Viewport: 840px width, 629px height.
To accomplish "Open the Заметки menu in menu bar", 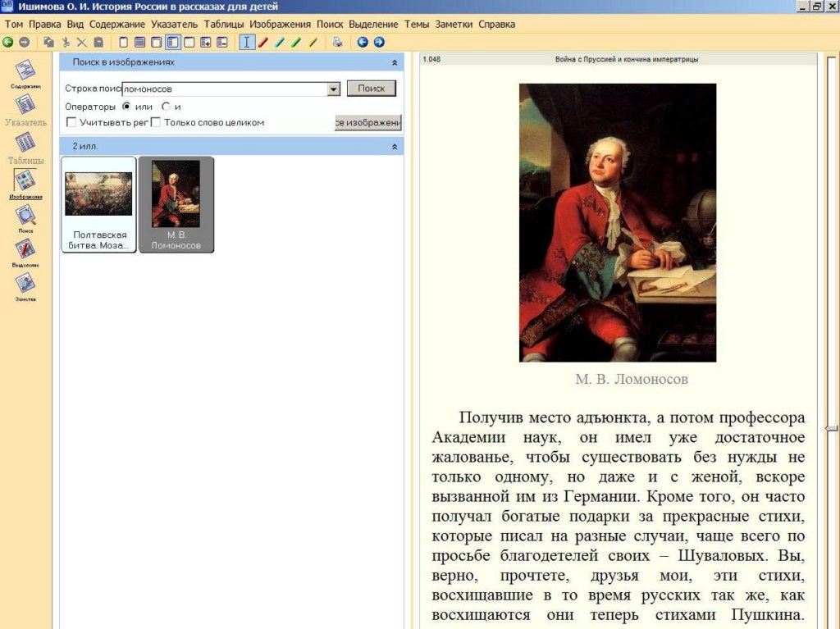I will pos(454,24).
